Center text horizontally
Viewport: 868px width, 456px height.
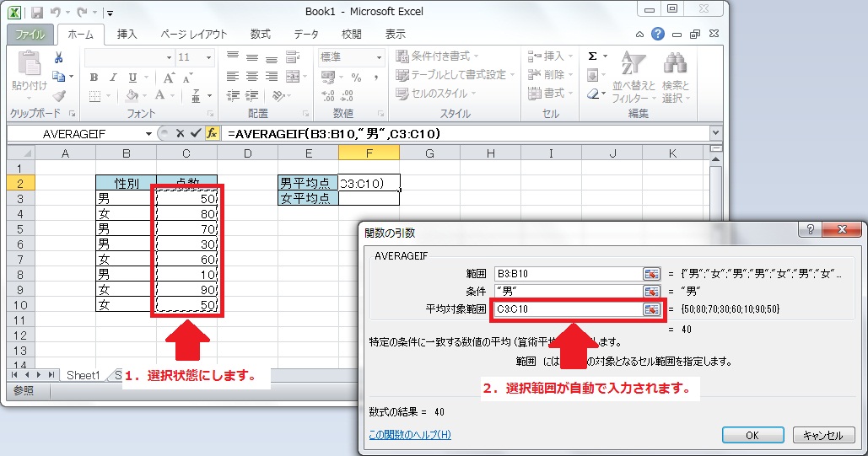click(252, 77)
